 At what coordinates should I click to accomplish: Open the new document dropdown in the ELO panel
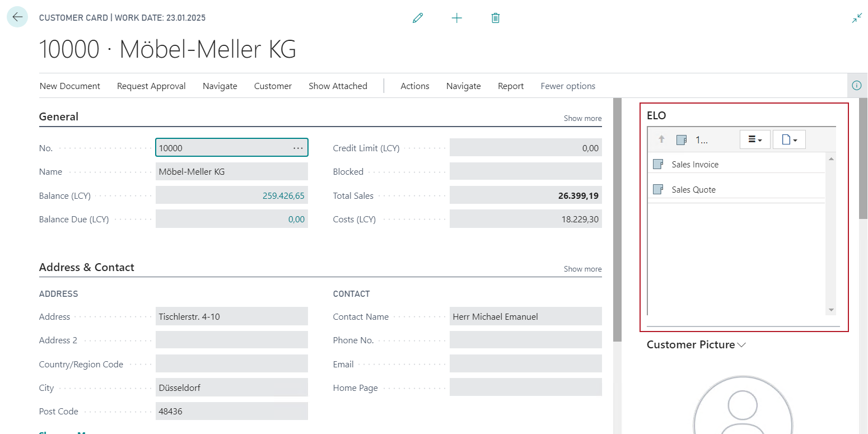[x=789, y=139]
